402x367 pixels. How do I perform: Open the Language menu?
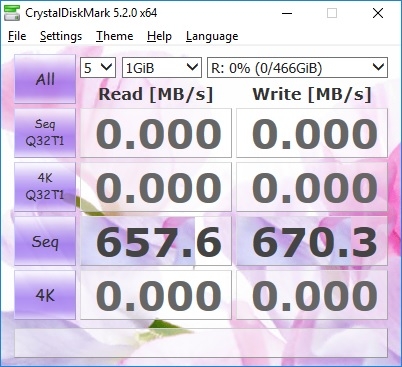212,36
